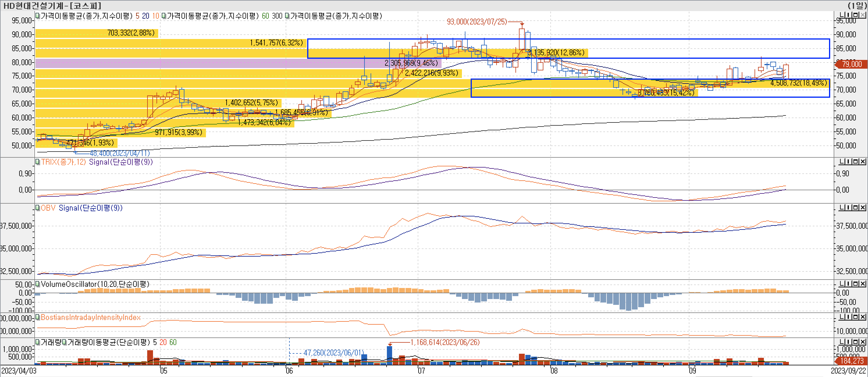Toggle the first moving-average (5 20 10) label box
This screenshot has width=868, height=377.
click(x=38, y=16)
